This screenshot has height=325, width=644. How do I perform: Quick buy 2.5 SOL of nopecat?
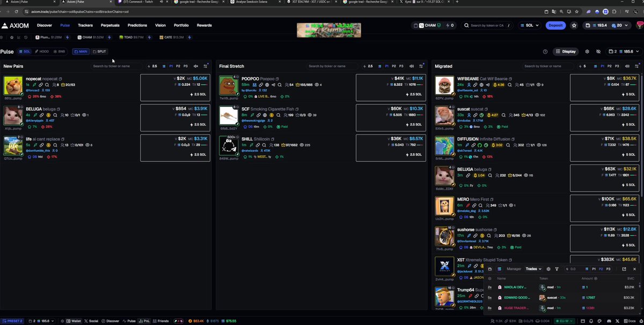point(198,94)
